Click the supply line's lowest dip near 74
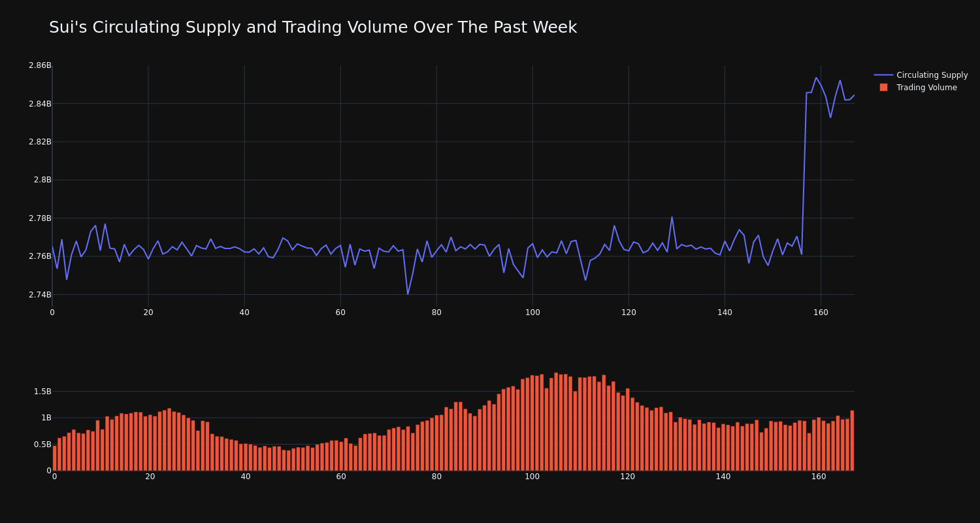Screen dimensions: 980x523 [x=408, y=294]
